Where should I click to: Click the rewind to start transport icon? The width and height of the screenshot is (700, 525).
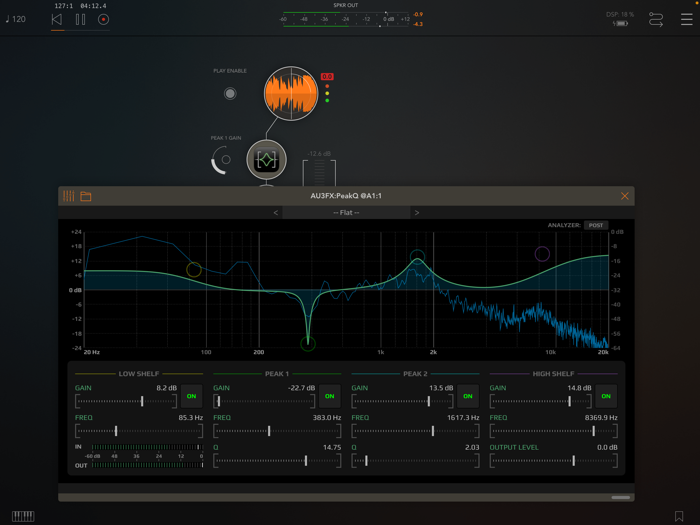[57, 19]
